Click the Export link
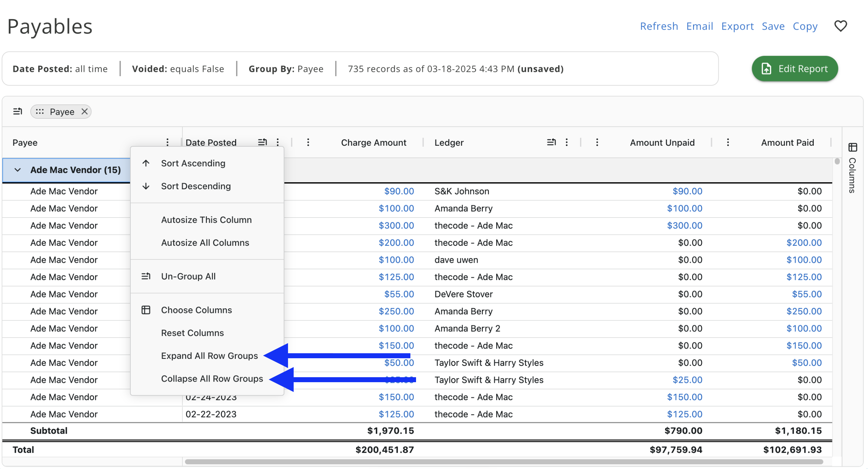Screen dimensions: 868x469 pyautogui.click(x=737, y=26)
